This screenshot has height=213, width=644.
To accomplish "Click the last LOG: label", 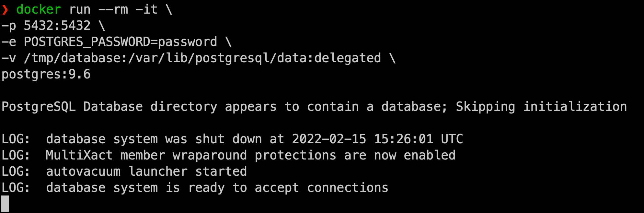I will (x=16, y=188).
